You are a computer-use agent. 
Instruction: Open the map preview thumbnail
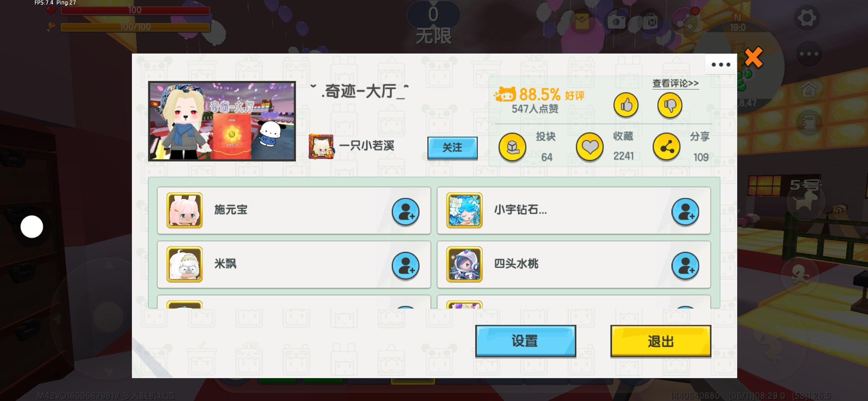tap(222, 121)
